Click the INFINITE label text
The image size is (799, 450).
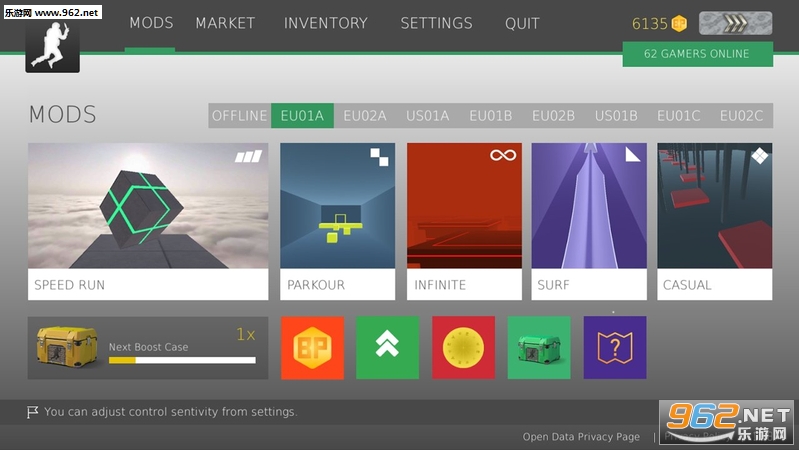[440, 285]
